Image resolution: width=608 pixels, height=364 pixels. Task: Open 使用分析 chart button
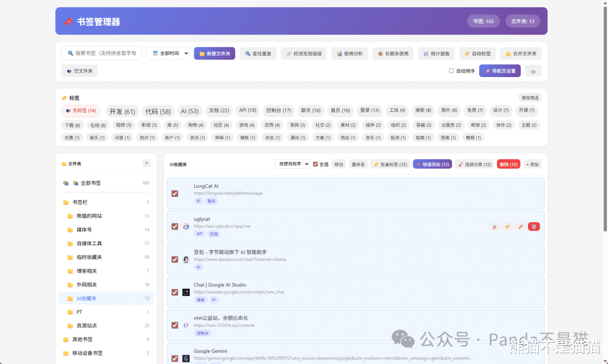[x=350, y=53]
